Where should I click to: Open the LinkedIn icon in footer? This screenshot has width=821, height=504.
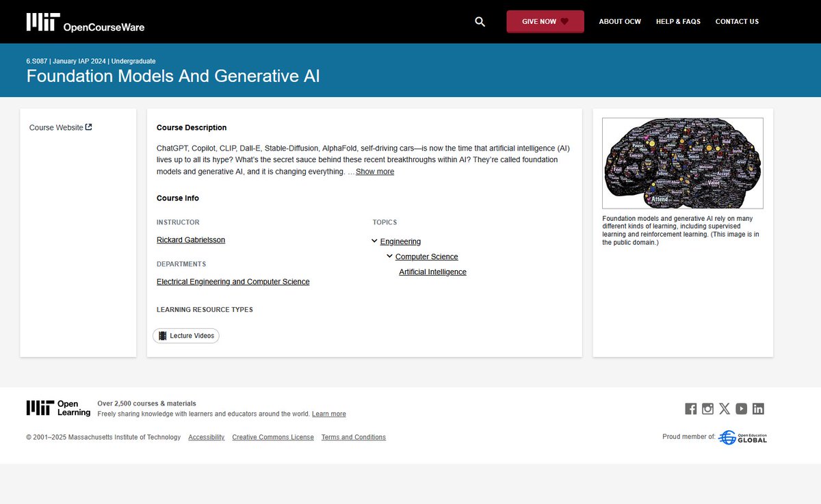pyautogui.click(x=758, y=408)
